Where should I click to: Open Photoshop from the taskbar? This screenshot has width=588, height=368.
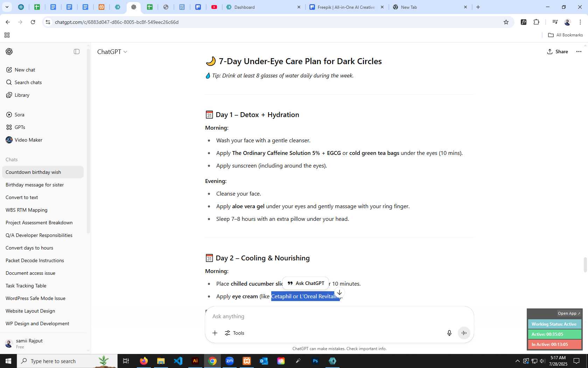tap(315, 361)
